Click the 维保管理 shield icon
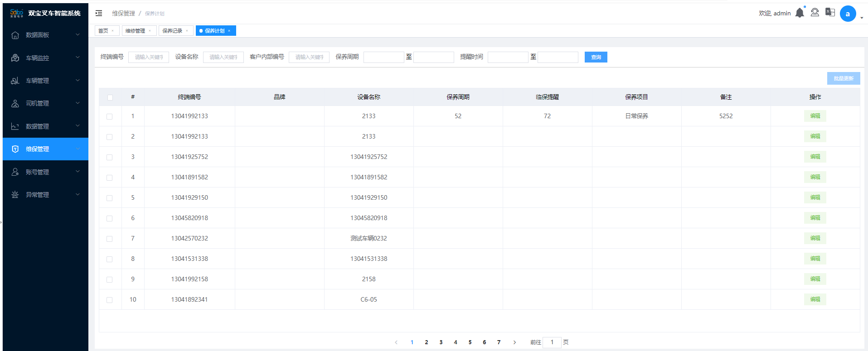The image size is (868, 351). click(15, 149)
